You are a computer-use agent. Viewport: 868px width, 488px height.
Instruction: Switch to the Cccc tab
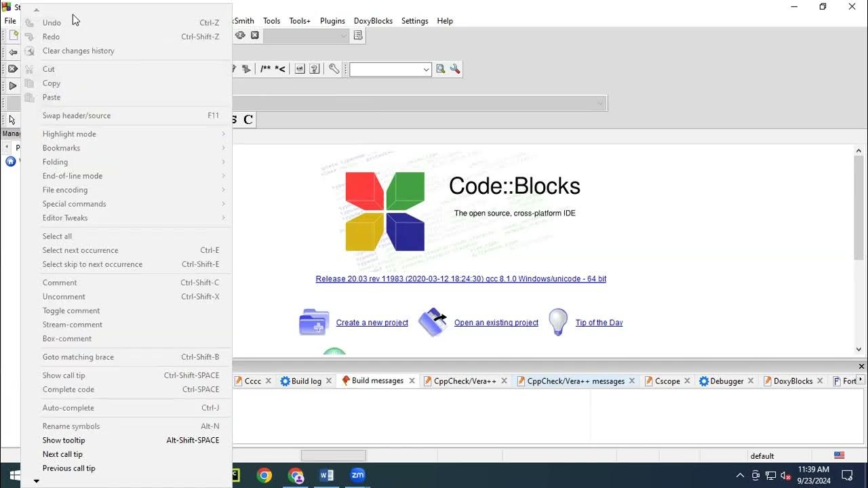pyautogui.click(x=252, y=381)
